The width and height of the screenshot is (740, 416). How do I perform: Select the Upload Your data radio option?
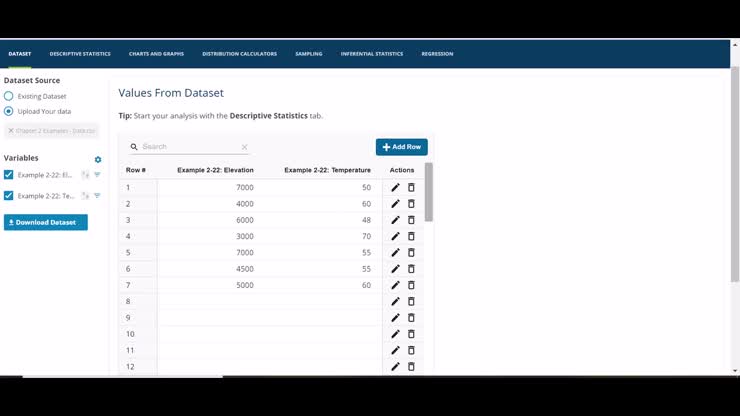8,111
